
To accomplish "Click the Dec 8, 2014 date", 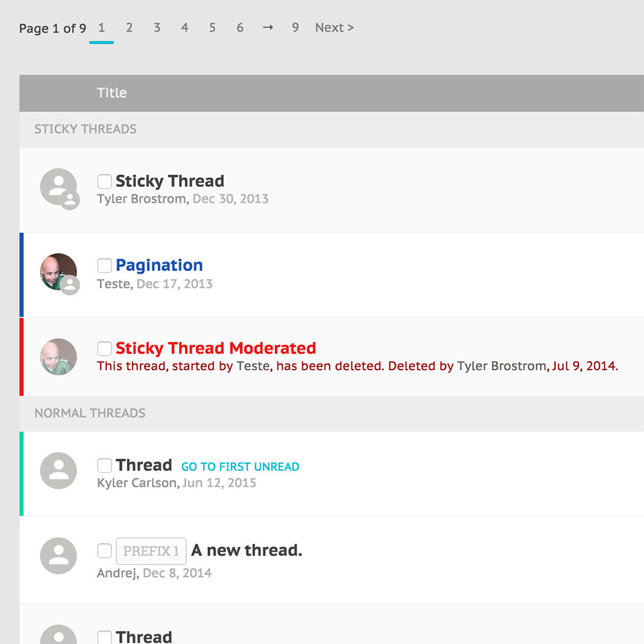I will tap(177, 573).
